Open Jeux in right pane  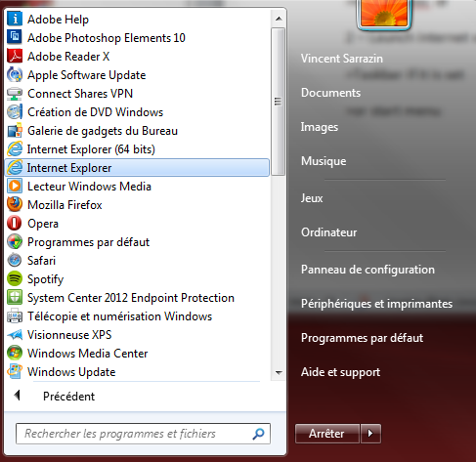(x=312, y=198)
